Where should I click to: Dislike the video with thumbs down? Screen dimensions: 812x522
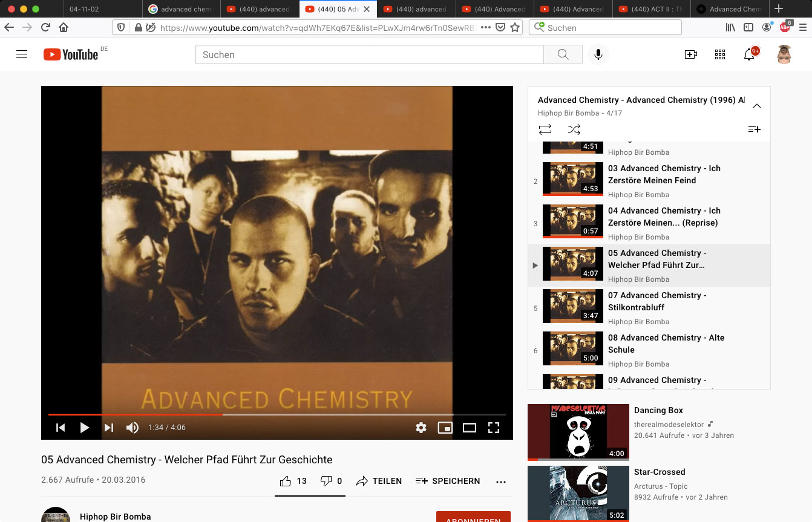tap(331, 481)
